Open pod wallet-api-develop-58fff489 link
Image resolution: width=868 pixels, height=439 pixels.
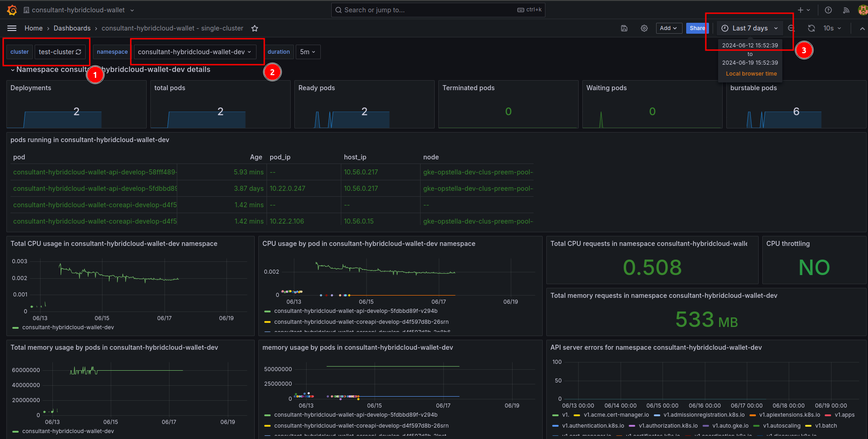[x=95, y=172]
